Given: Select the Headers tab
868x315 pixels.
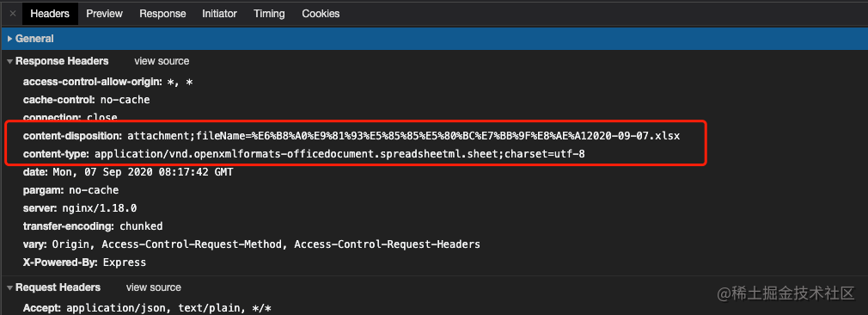Looking at the screenshot, I should (x=50, y=13).
